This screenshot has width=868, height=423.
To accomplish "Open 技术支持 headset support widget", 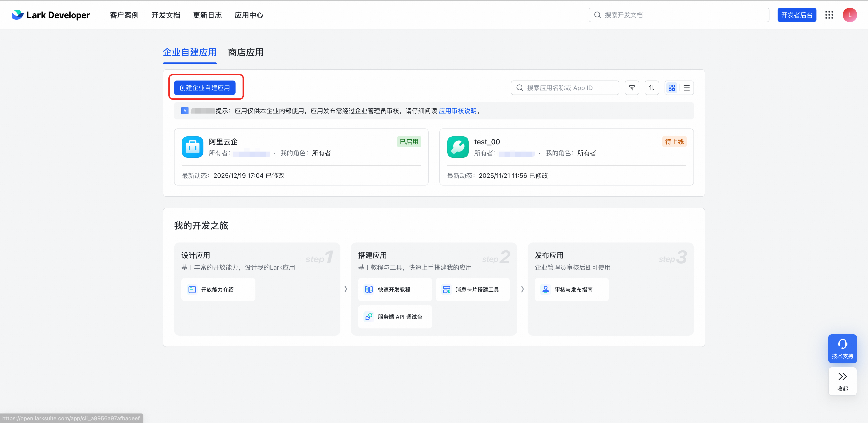I will tap(842, 348).
